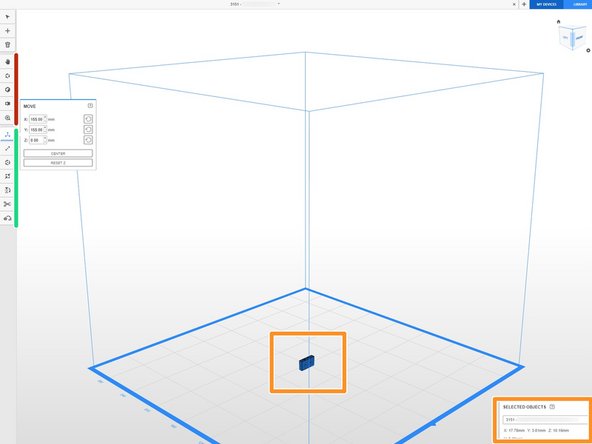Reset the Z position with its circular button
Viewport: 592px width, 444px height.
[88, 140]
